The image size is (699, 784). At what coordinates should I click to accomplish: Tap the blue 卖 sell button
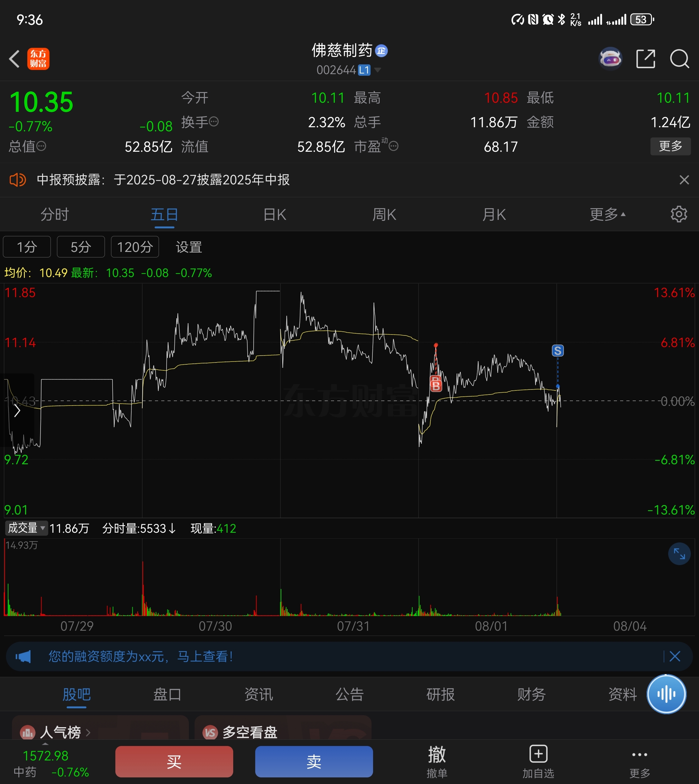(314, 761)
